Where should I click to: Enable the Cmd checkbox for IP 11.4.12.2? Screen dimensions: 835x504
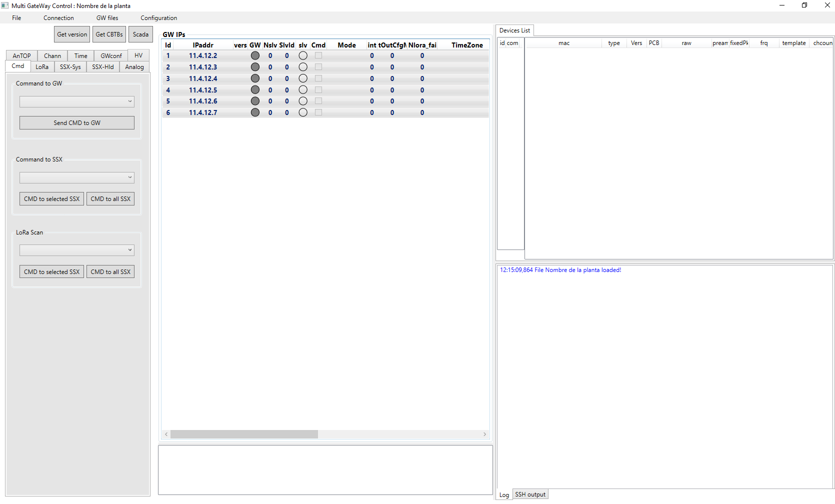click(x=318, y=55)
